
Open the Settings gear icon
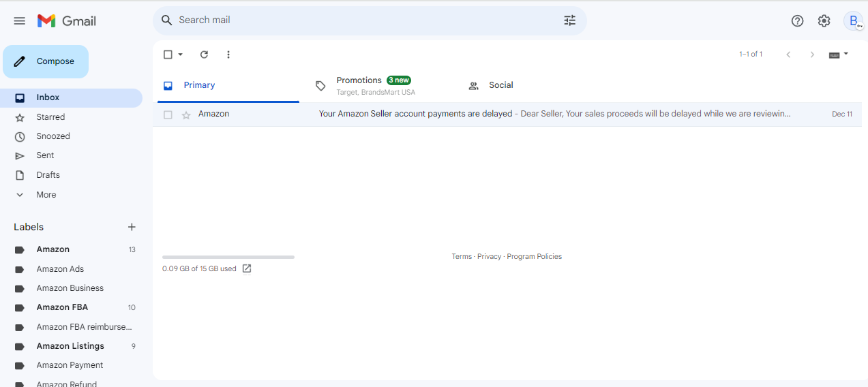click(x=824, y=21)
